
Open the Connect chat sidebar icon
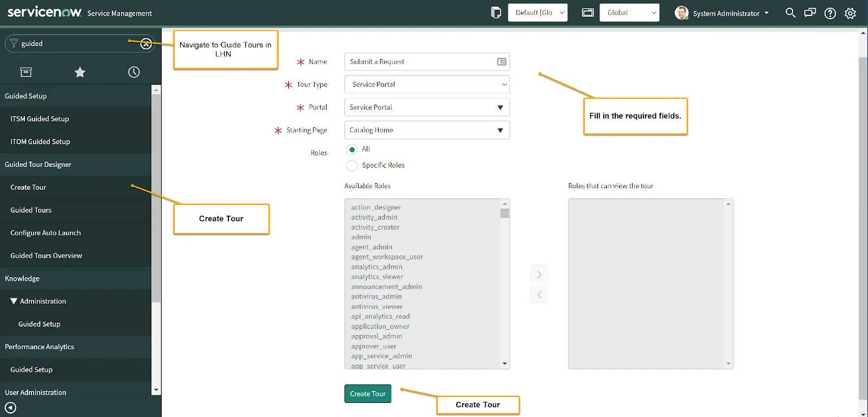pos(810,13)
